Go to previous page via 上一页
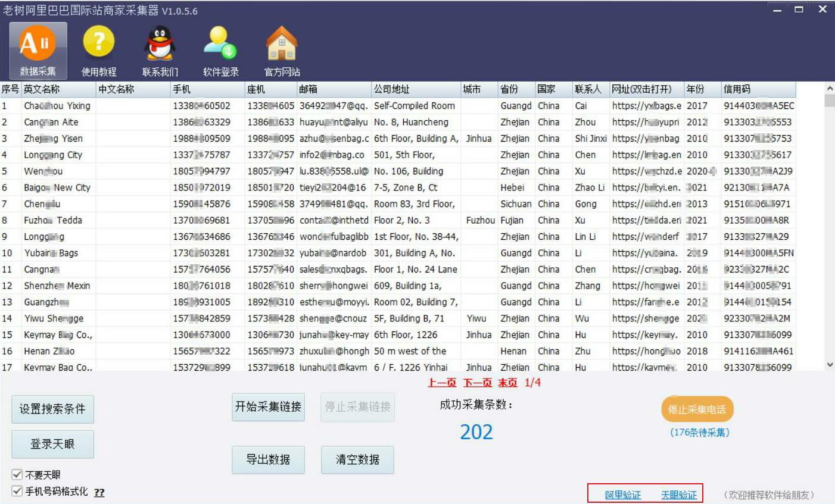The width and height of the screenshot is (835, 504). pos(442,383)
